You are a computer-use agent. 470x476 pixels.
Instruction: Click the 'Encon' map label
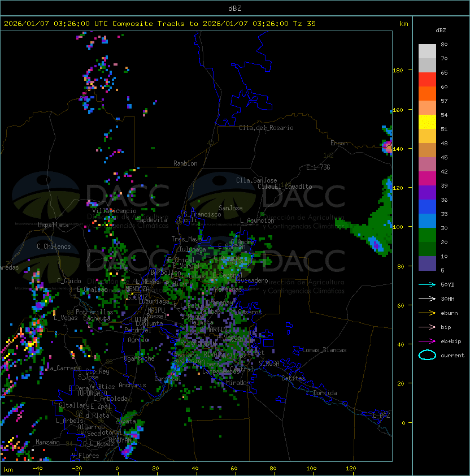[339, 143]
